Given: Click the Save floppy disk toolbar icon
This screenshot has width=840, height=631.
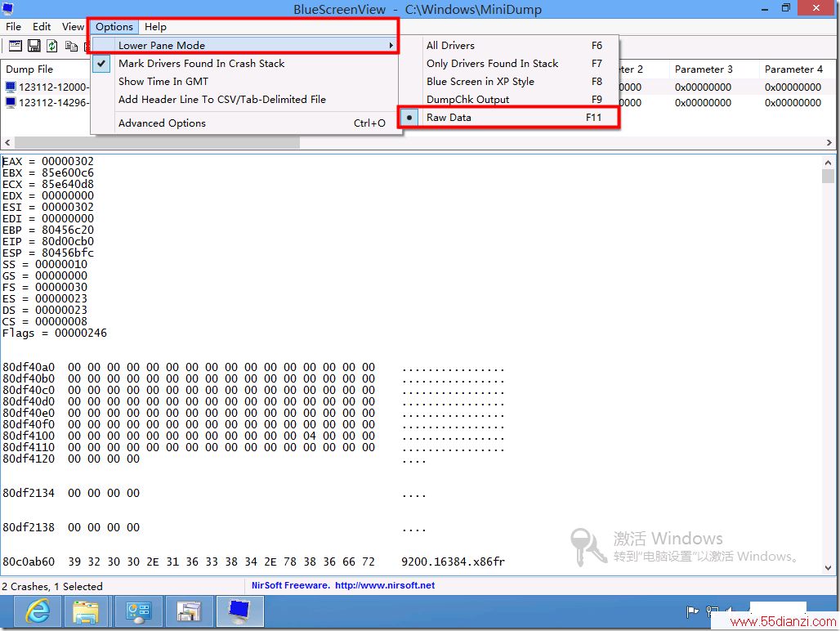Looking at the screenshot, I should 34,46.
